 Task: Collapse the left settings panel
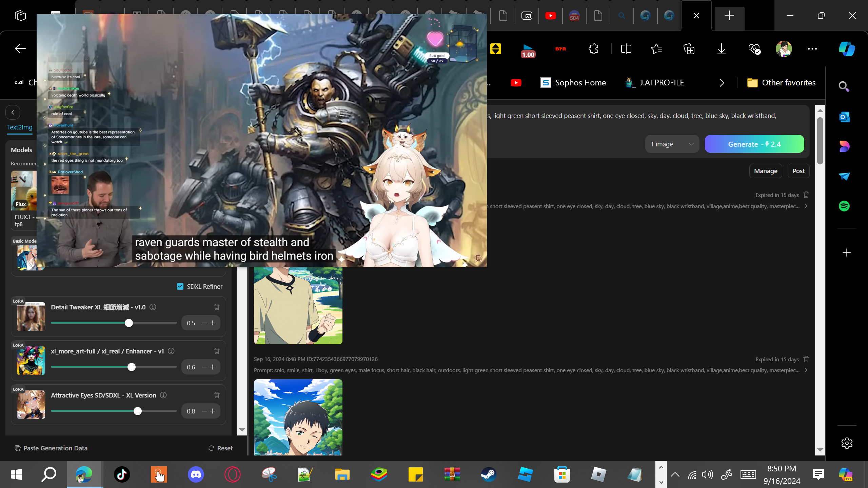coord(13,113)
